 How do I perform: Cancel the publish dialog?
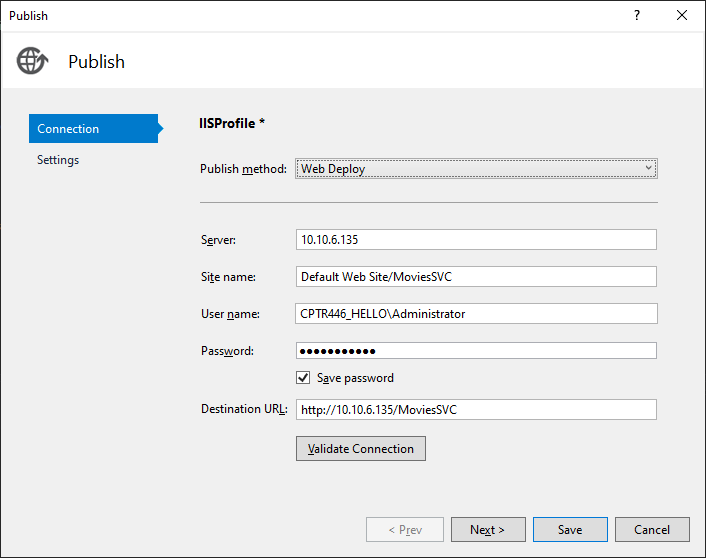(652, 529)
